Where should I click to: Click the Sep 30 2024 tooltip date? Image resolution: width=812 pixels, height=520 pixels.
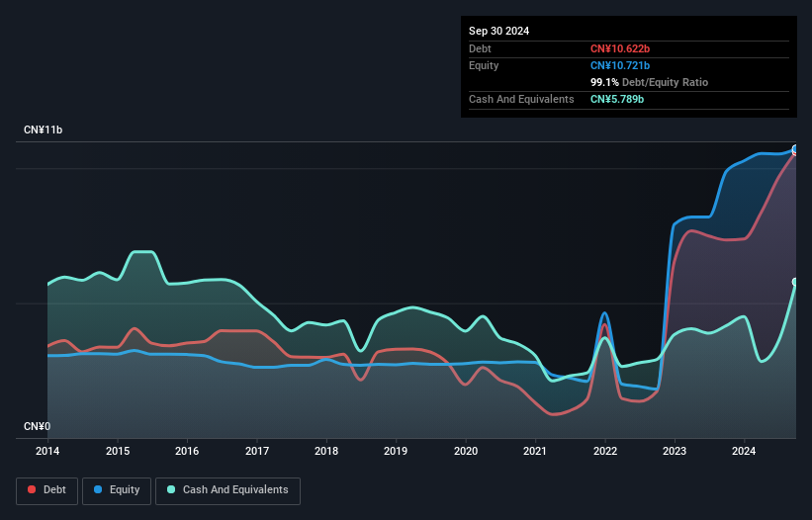498,31
